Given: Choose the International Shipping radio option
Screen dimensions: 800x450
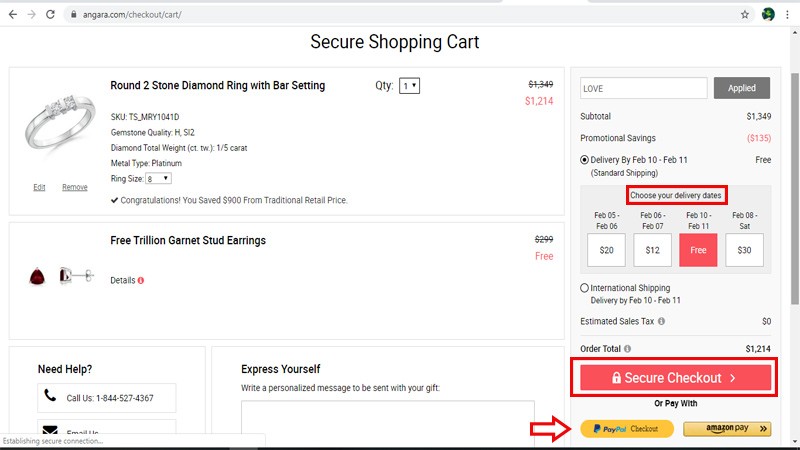Looking at the screenshot, I should pos(585,288).
